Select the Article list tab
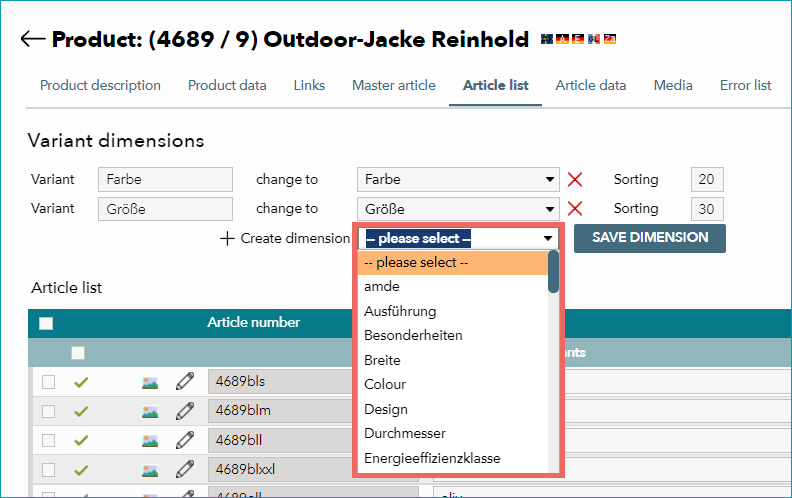This screenshot has width=792, height=498. tap(496, 85)
